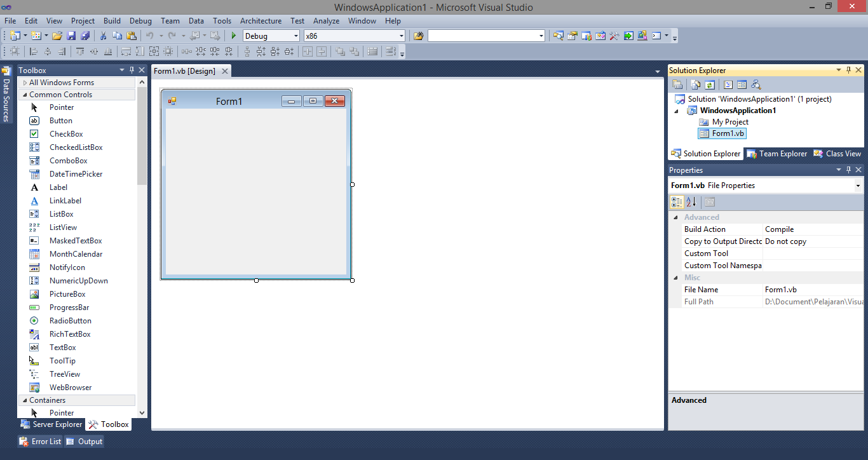Screen dimensions: 868x460
Task: Open the Output tab
Action: 85,442
